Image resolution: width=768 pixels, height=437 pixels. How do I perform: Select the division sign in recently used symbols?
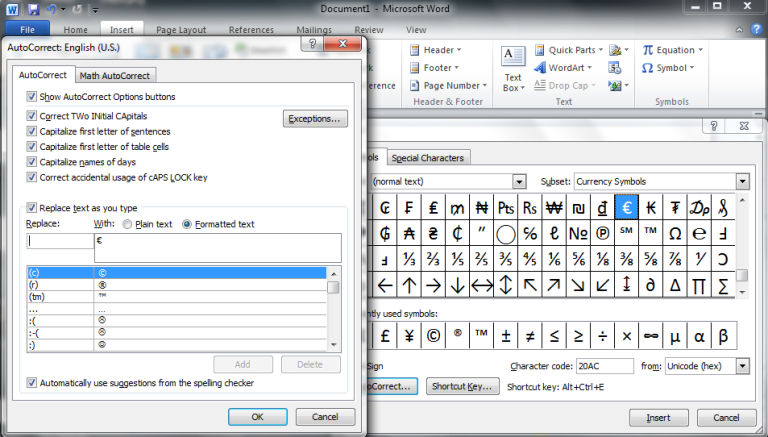(602, 336)
